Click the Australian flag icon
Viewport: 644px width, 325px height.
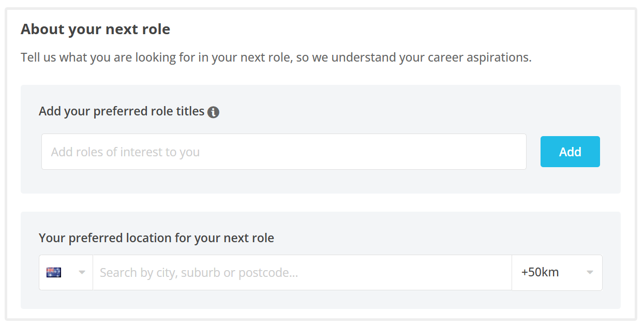[x=54, y=272]
